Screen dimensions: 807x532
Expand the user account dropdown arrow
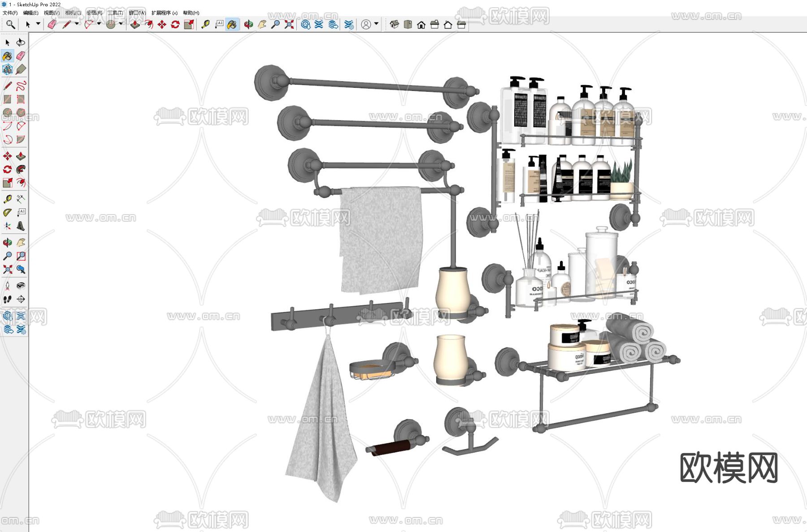pyautogui.click(x=376, y=24)
